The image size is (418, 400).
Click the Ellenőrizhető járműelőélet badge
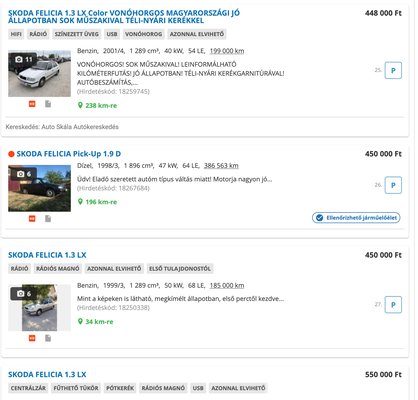click(x=356, y=218)
